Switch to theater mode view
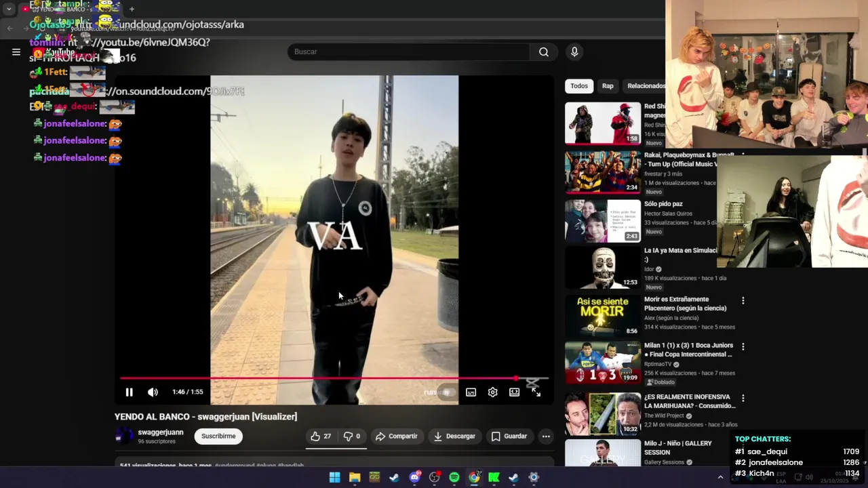This screenshot has height=488, width=868. (514, 392)
